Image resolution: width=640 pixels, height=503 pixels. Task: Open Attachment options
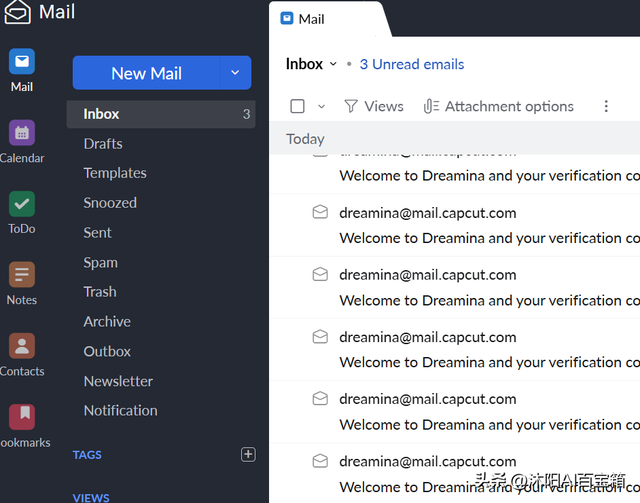[498, 107]
